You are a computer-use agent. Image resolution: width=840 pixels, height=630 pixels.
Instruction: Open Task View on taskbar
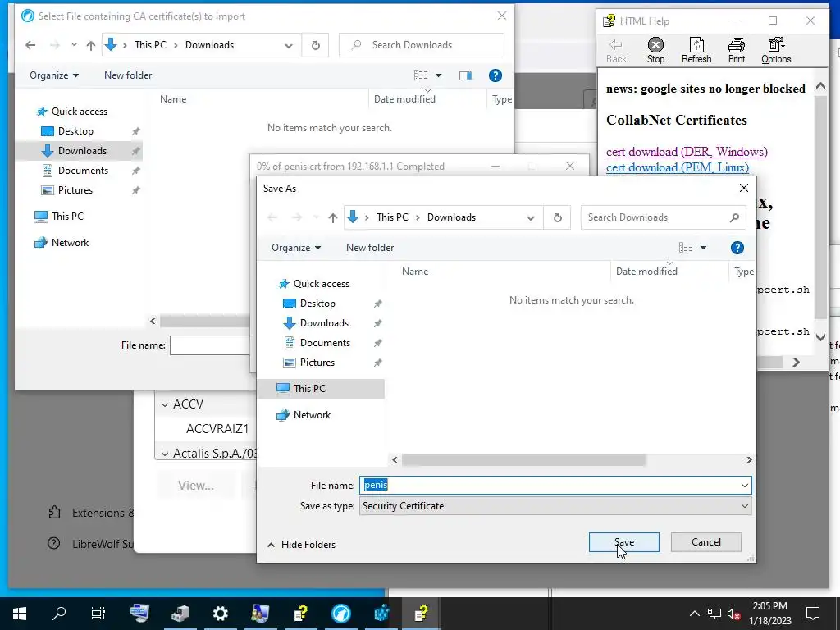pyautogui.click(x=98, y=614)
